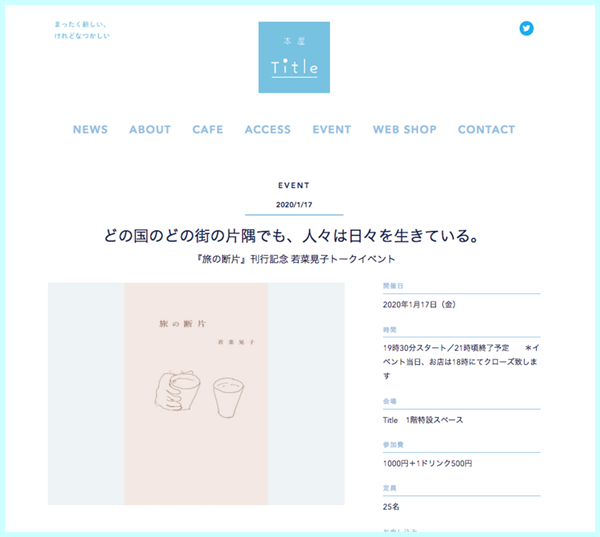The width and height of the screenshot is (600, 537).
Task: Click the tagline まったく新しい、けれどなつかしい
Action: (82, 30)
